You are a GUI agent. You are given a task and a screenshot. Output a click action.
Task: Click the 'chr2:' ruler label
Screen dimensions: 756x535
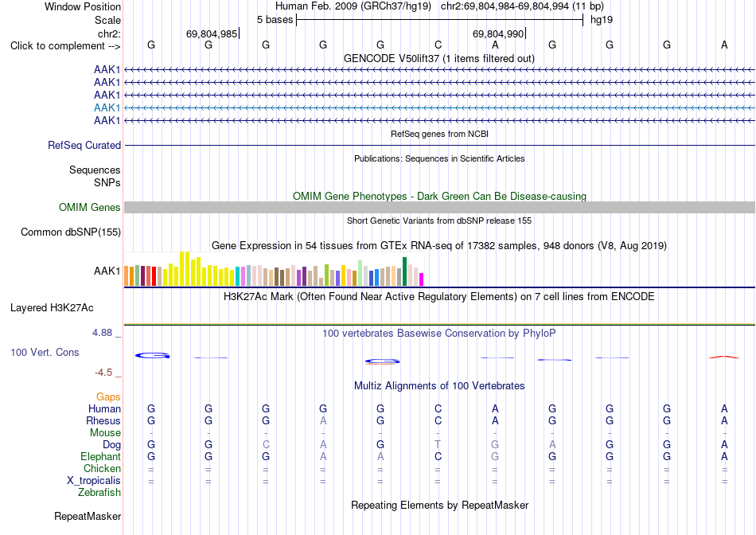(x=110, y=33)
